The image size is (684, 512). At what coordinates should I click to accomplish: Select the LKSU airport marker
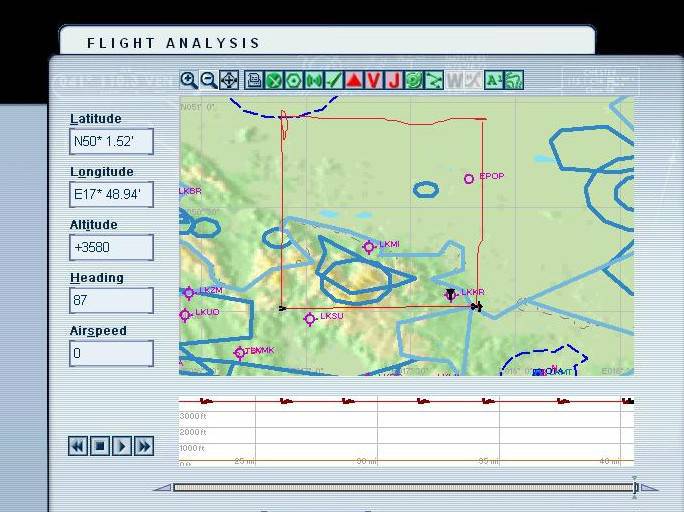[x=310, y=319]
